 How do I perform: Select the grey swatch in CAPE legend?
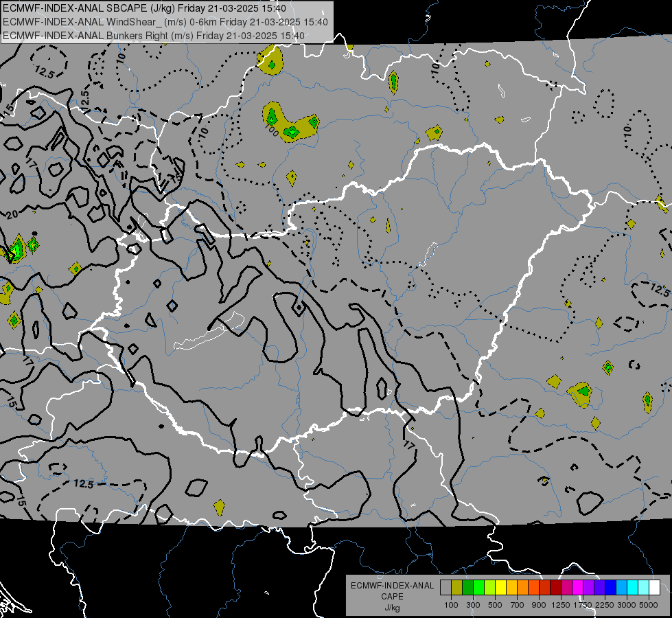(x=445, y=588)
